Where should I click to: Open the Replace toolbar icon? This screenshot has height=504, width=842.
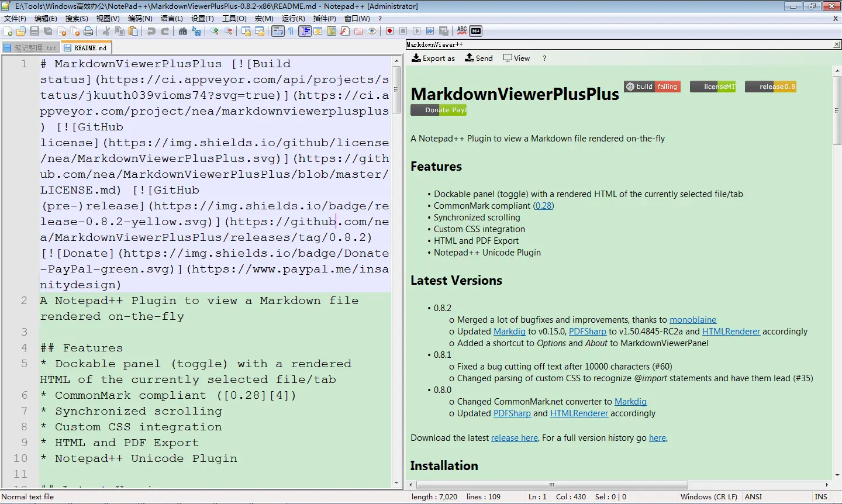(x=196, y=31)
